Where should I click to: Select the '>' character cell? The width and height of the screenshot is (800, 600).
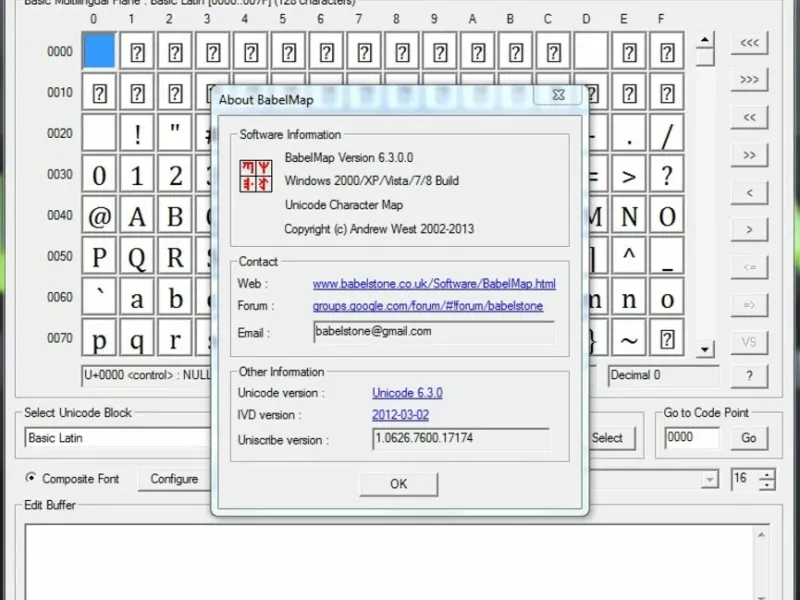click(x=629, y=174)
